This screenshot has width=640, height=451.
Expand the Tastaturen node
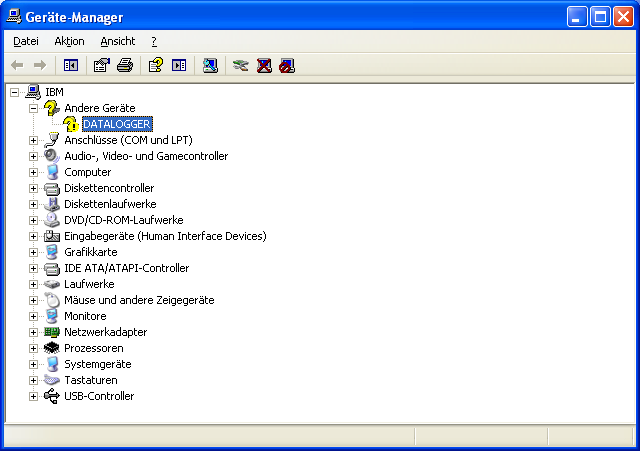(33, 380)
